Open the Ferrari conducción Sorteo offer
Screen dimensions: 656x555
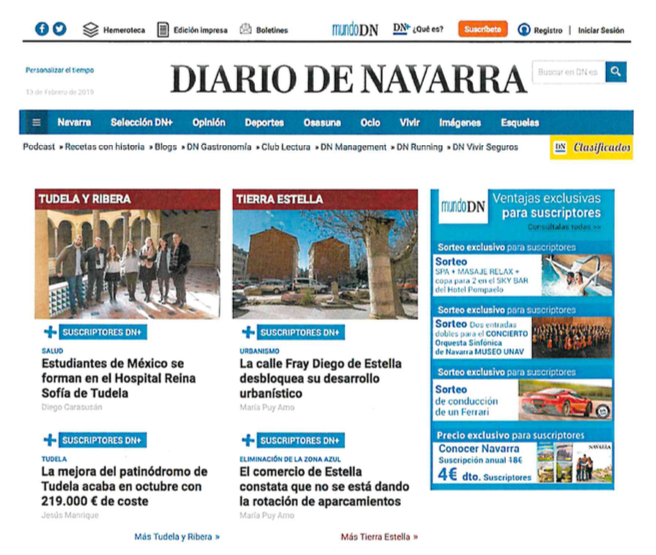pos(523,399)
